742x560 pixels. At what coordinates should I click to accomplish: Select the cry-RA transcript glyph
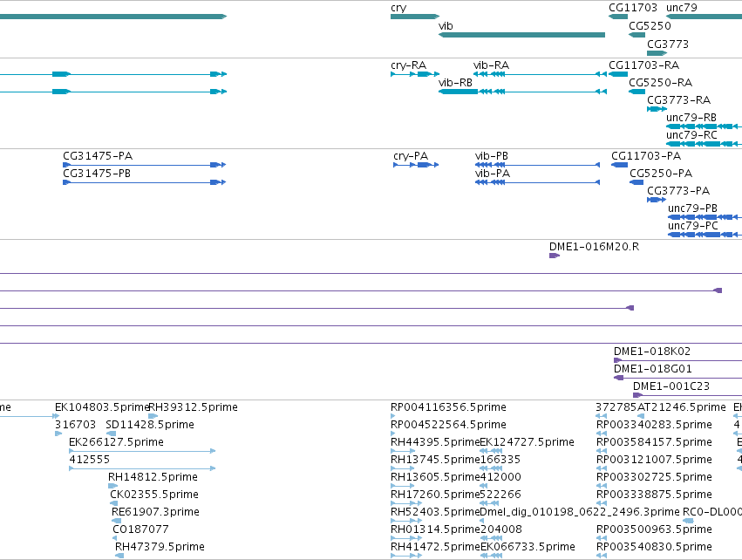click(415, 74)
